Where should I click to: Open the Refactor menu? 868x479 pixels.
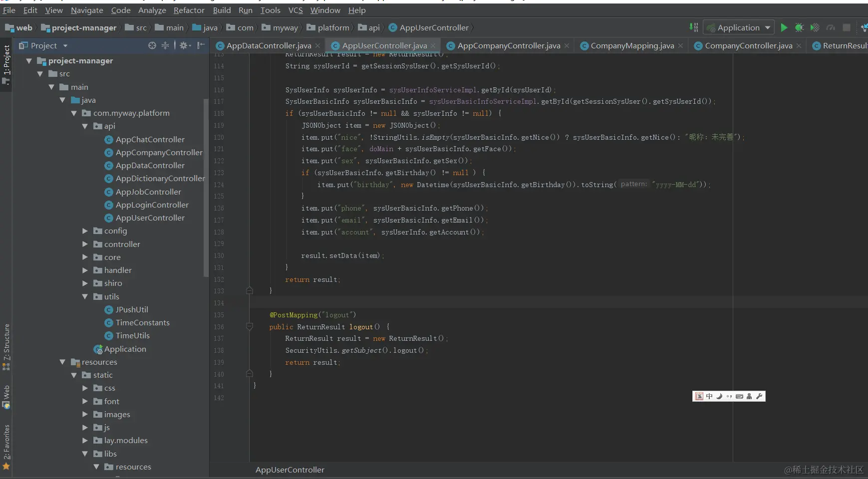coord(189,10)
